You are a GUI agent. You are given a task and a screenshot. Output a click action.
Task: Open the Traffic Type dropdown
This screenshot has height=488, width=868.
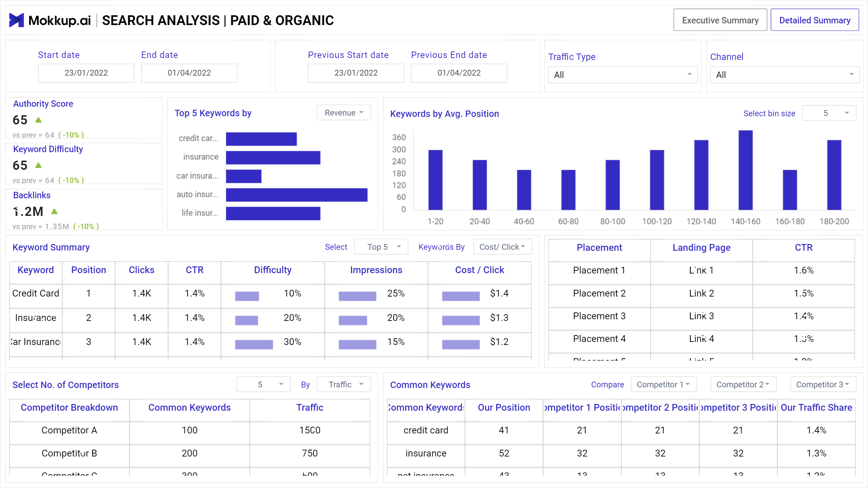pos(623,75)
